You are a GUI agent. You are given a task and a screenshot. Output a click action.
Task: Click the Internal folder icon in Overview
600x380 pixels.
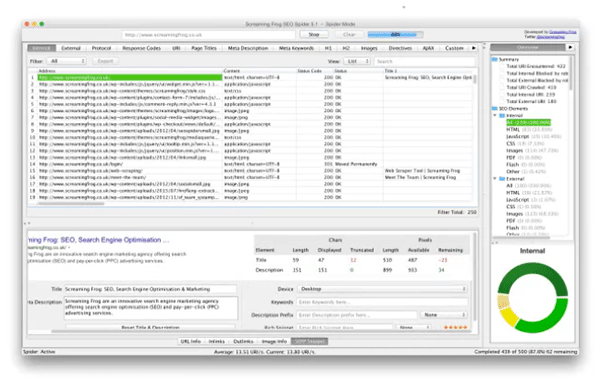(502, 115)
